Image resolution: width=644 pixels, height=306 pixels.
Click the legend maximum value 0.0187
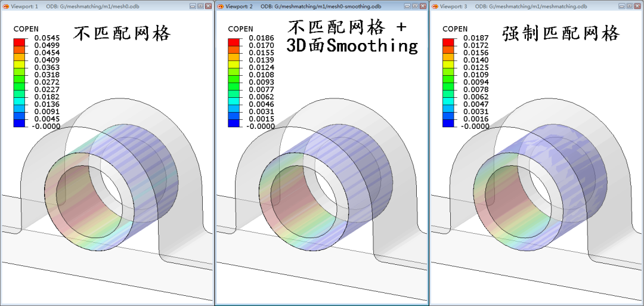[475, 38]
